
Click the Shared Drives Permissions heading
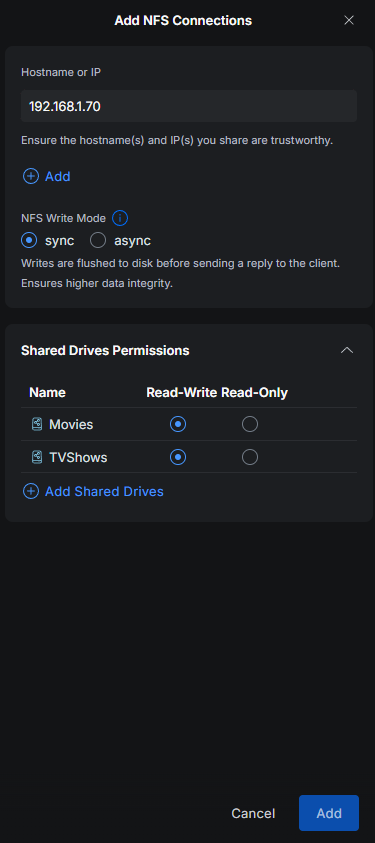pyautogui.click(x=105, y=351)
